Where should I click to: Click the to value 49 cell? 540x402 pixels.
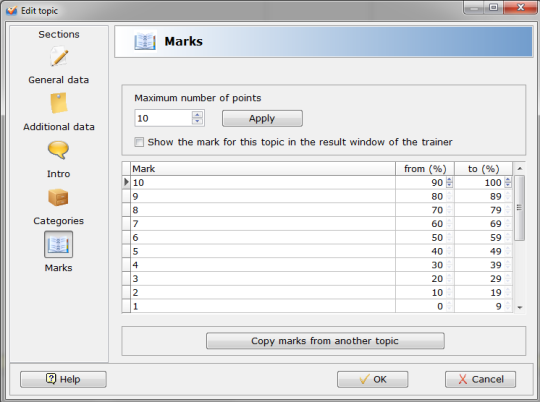coord(484,251)
